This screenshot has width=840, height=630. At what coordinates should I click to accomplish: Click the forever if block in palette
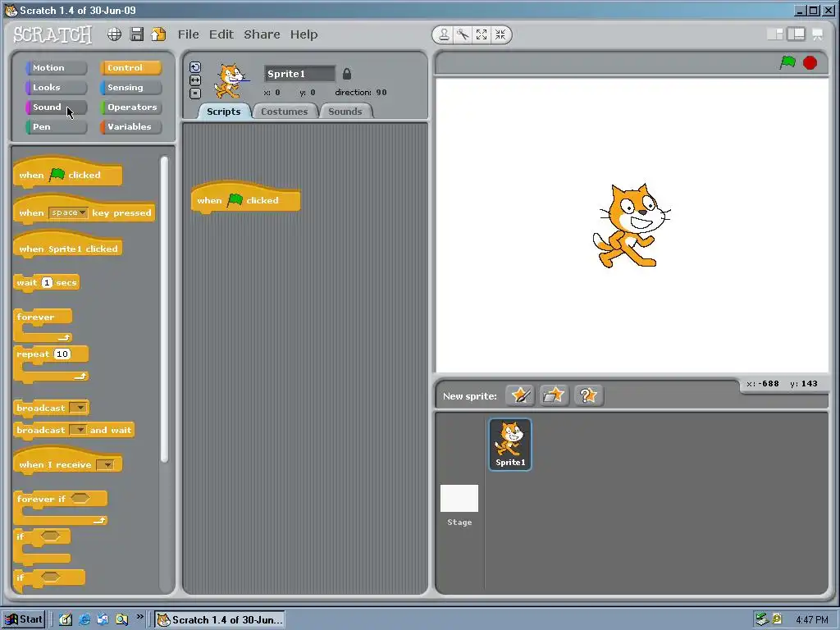(61, 507)
